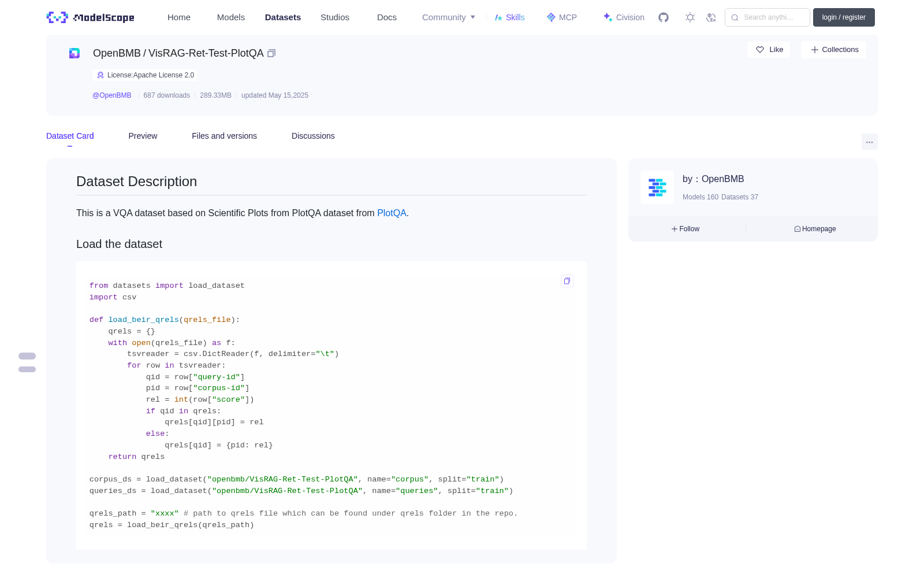This screenshot has width=924, height=578.
Task: Click the dataset avatar icon beside title
Action: [74, 53]
